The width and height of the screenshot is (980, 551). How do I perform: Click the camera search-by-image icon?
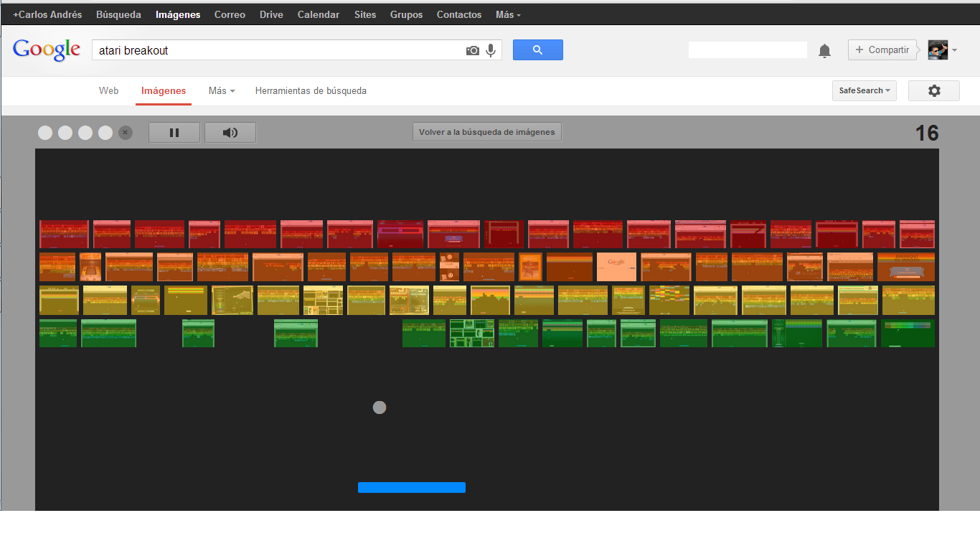point(472,50)
